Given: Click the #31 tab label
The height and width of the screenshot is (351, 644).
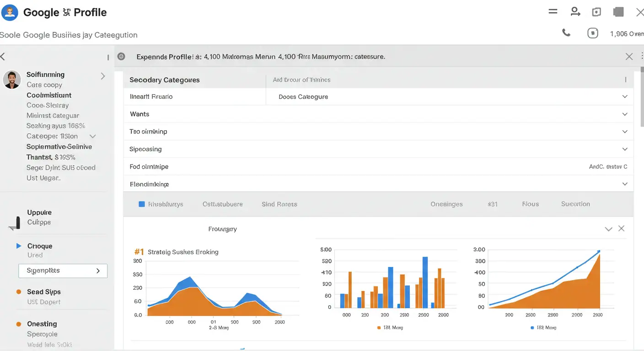Looking at the screenshot, I should coord(493,204).
